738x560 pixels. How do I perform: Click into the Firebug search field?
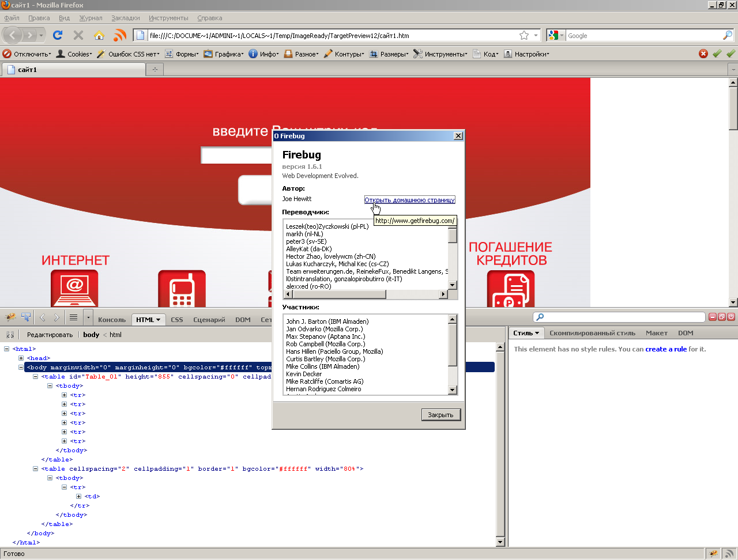(x=620, y=317)
